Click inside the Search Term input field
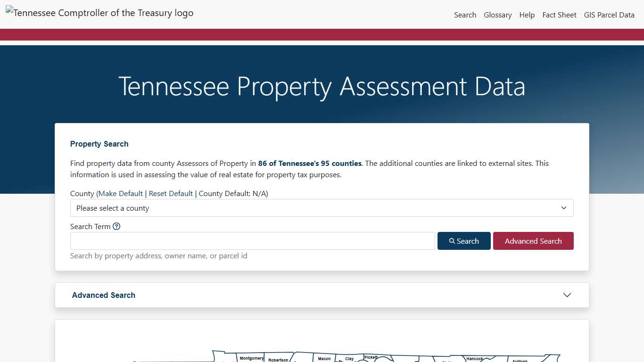This screenshot has width=644, height=362. click(252, 240)
